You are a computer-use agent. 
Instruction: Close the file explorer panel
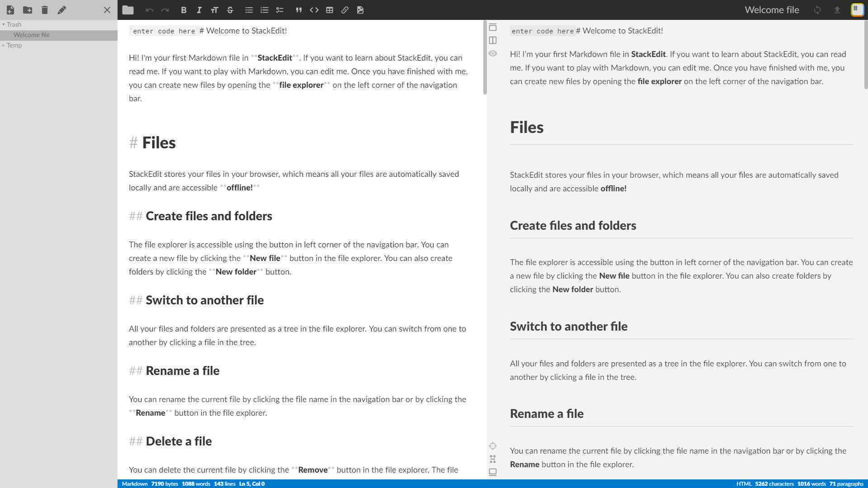click(x=107, y=10)
